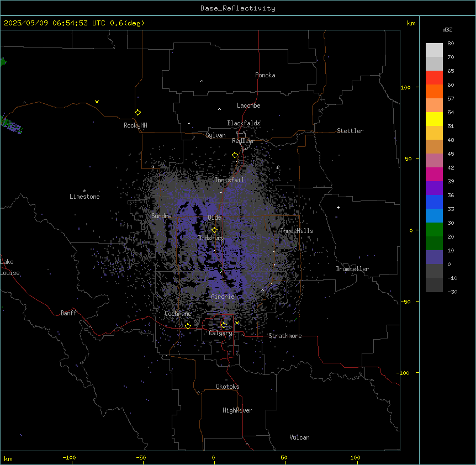Click the Calgary label
The image size is (476, 465).
(220, 333)
